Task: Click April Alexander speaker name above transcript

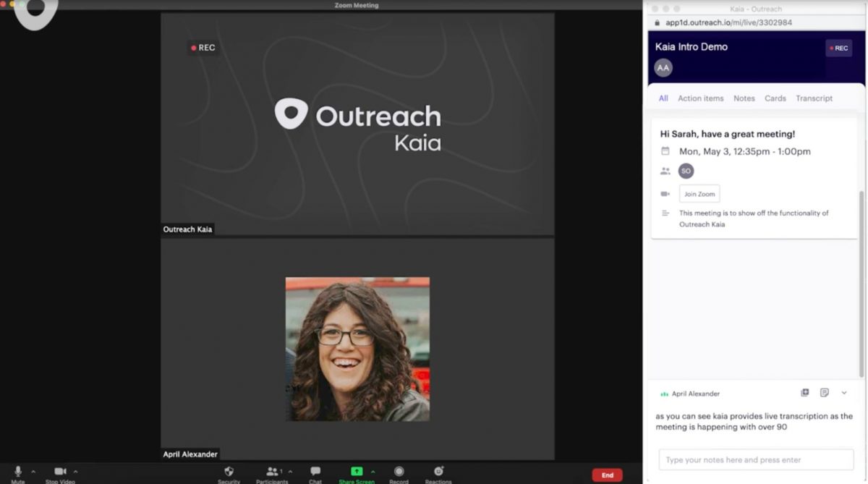Action: [695, 394]
